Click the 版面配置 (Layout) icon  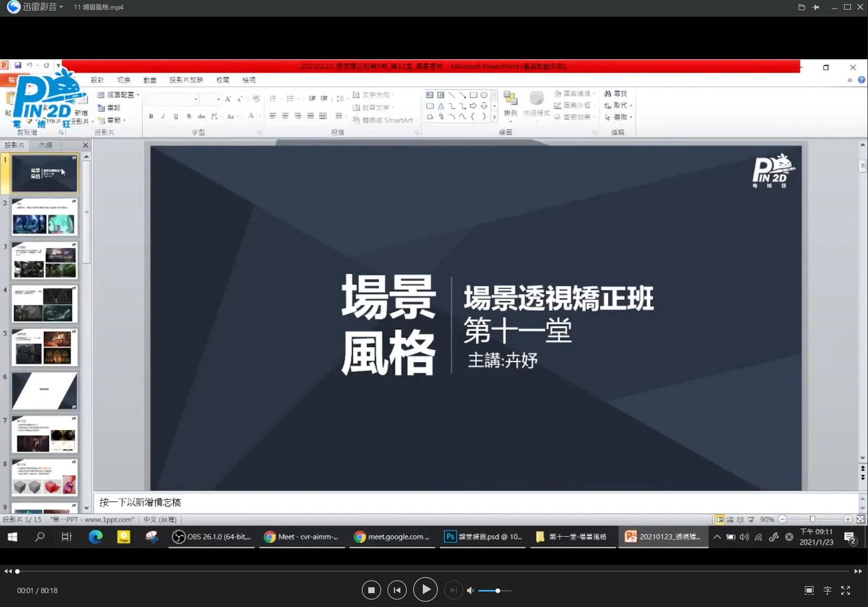click(x=102, y=94)
